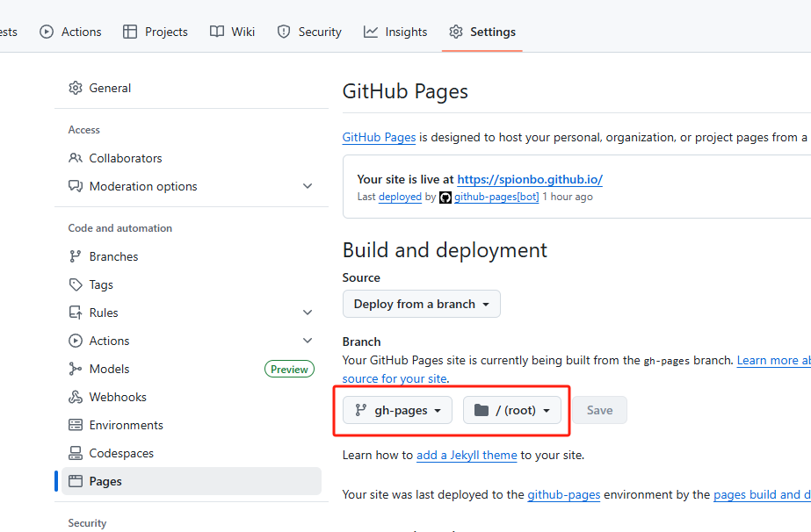This screenshot has width=811, height=532.
Task: Click the Models icon in sidebar
Action: click(x=76, y=369)
